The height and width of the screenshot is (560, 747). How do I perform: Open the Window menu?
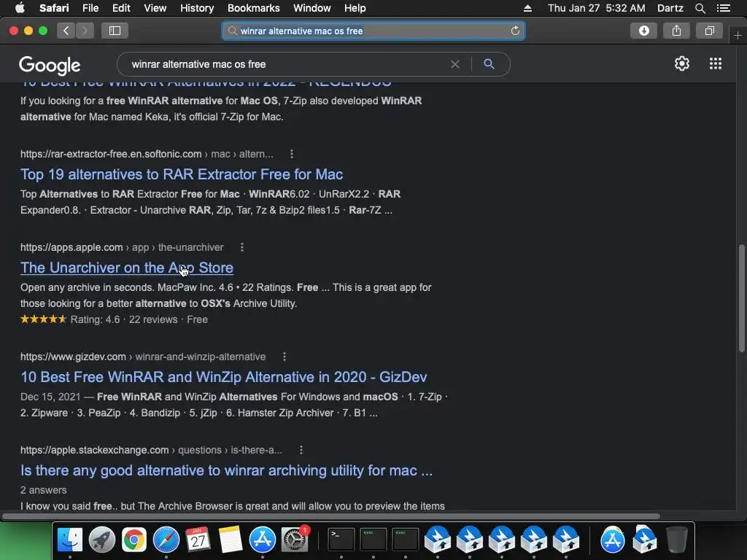pyautogui.click(x=312, y=8)
